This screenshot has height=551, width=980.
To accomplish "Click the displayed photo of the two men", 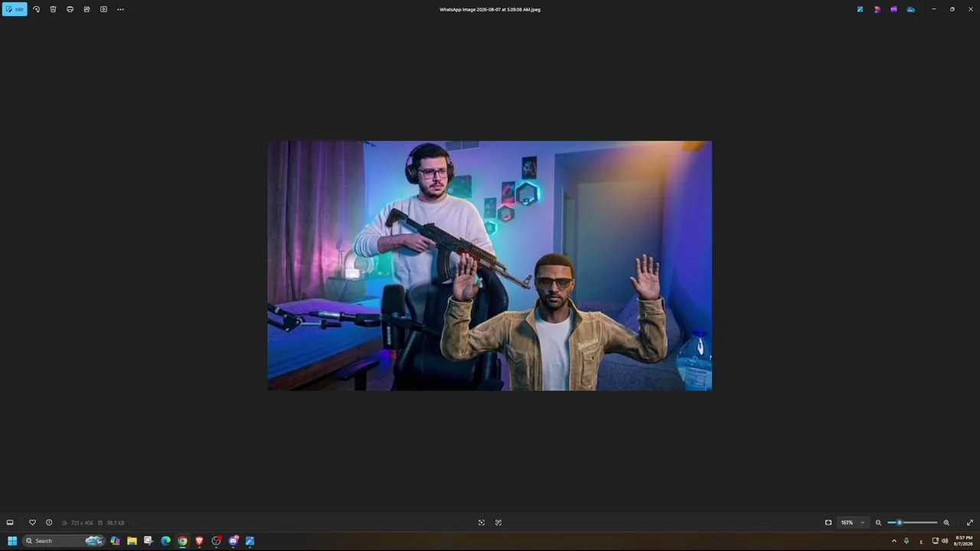I will pos(489,266).
